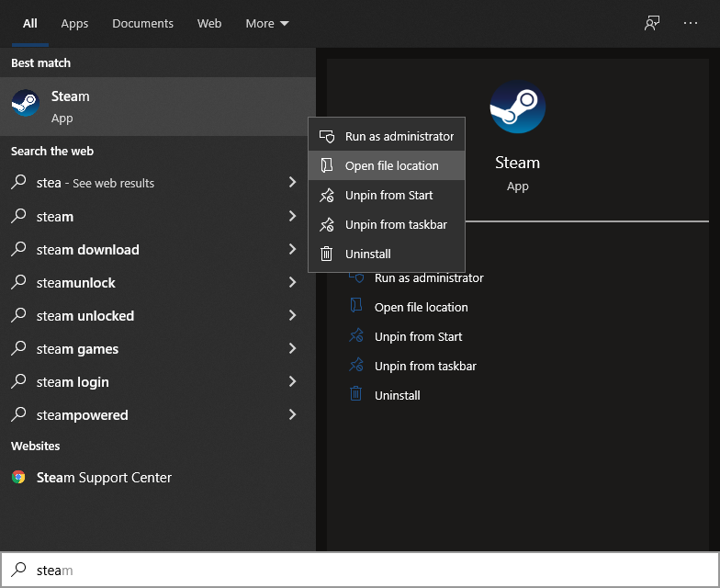
Task: Expand the arrow for steam download suggestion
Action: (x=292, y=250)
